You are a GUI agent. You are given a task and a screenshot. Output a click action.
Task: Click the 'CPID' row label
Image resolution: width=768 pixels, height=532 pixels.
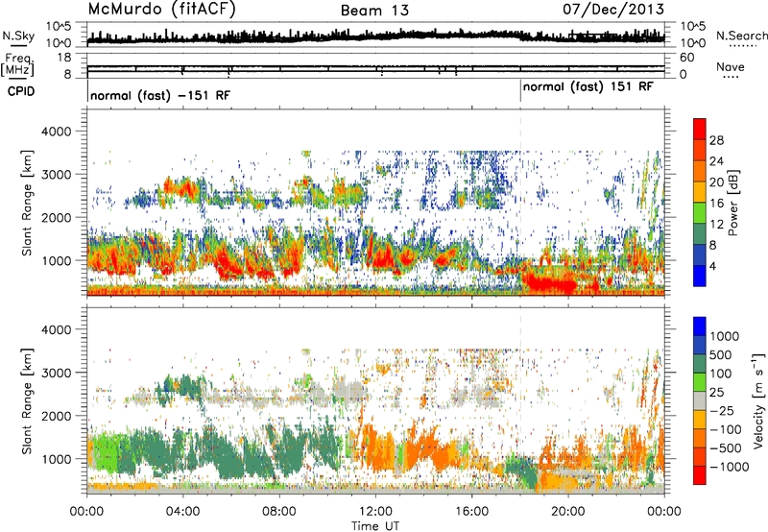click(x=21, y=91)
